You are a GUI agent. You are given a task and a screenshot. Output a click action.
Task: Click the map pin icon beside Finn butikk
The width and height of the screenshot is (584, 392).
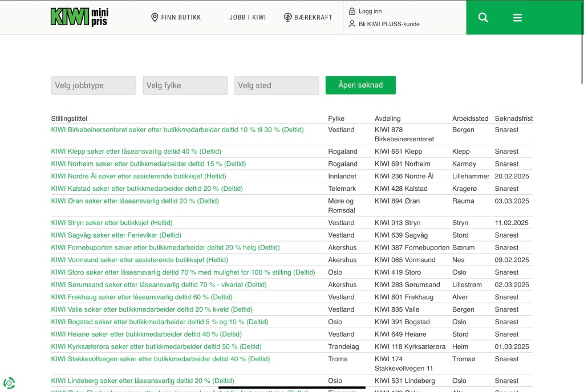coord(155,17)
